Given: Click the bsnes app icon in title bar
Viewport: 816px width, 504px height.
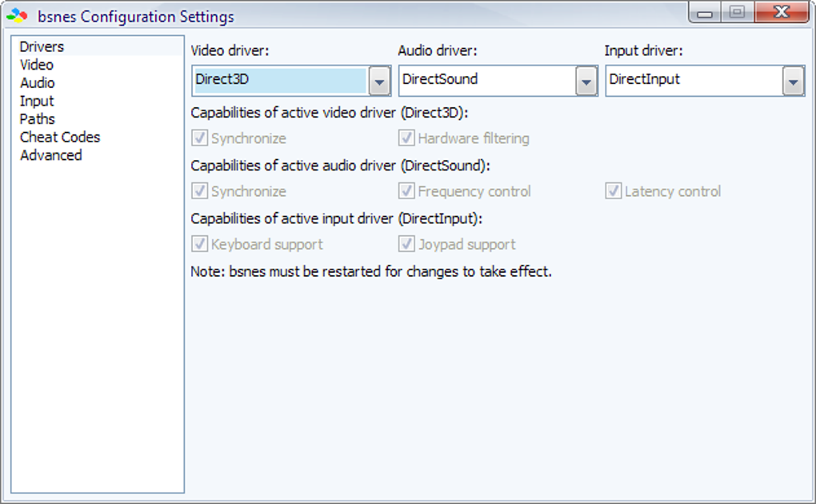Looking at the screenshot, I should 17,16.
